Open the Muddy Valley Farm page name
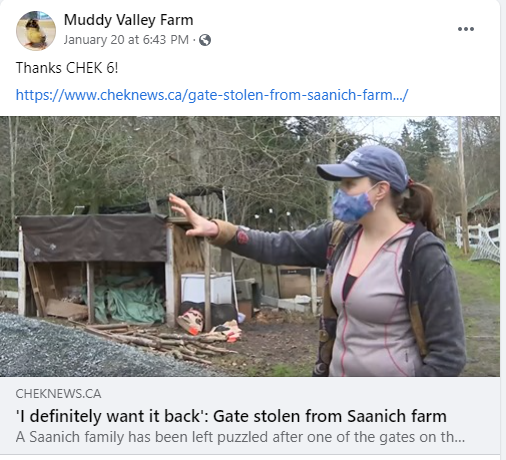Image resolution: width=506 pixels, height=460 pixels. point(128,20)
